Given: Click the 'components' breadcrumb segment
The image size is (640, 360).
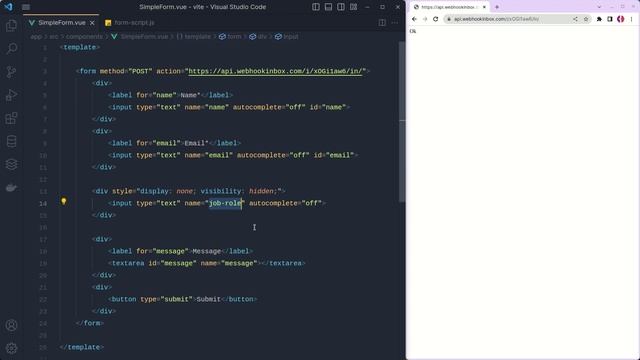Looking at the screenshot, I should point(84,37).
